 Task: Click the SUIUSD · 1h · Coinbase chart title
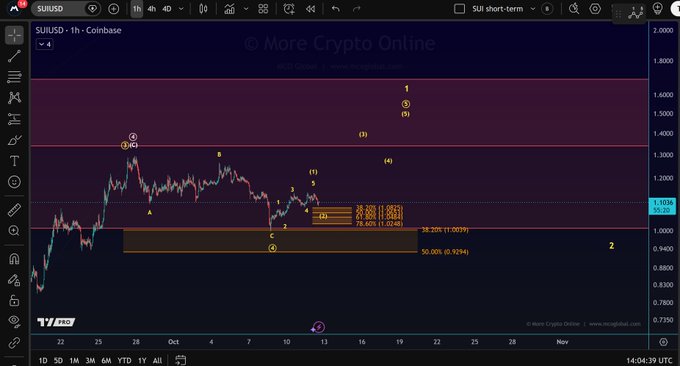click(x=78, y=30)
